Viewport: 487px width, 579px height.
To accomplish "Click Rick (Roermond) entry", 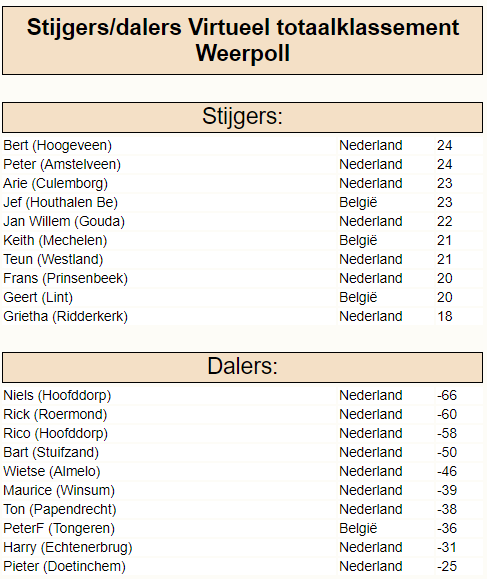I will point(55,414).
